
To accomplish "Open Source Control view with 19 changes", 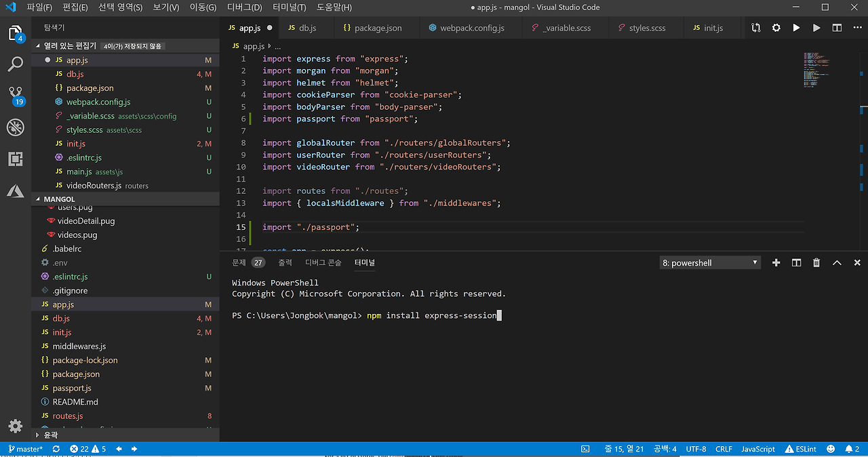I will (15, 96).
